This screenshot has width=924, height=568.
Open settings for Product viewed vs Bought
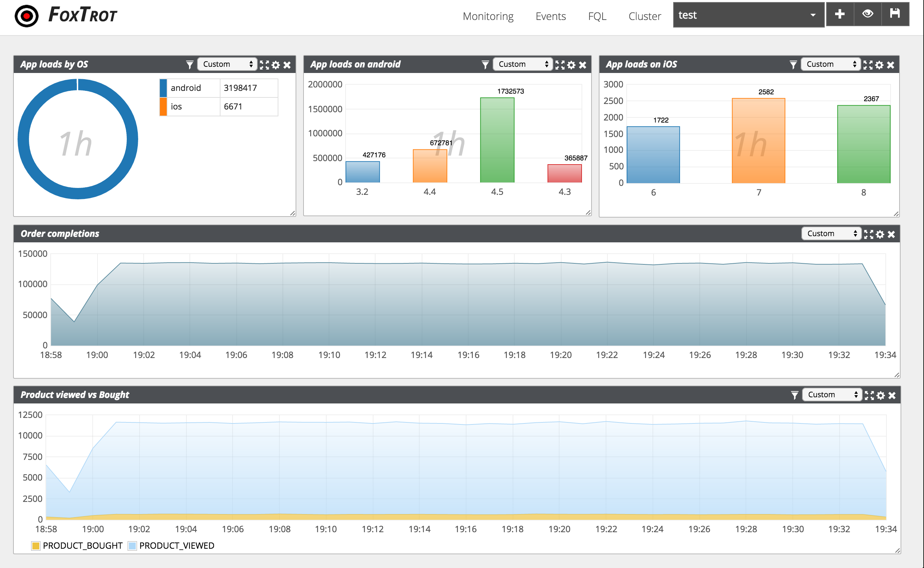click(x=880, y=396)
